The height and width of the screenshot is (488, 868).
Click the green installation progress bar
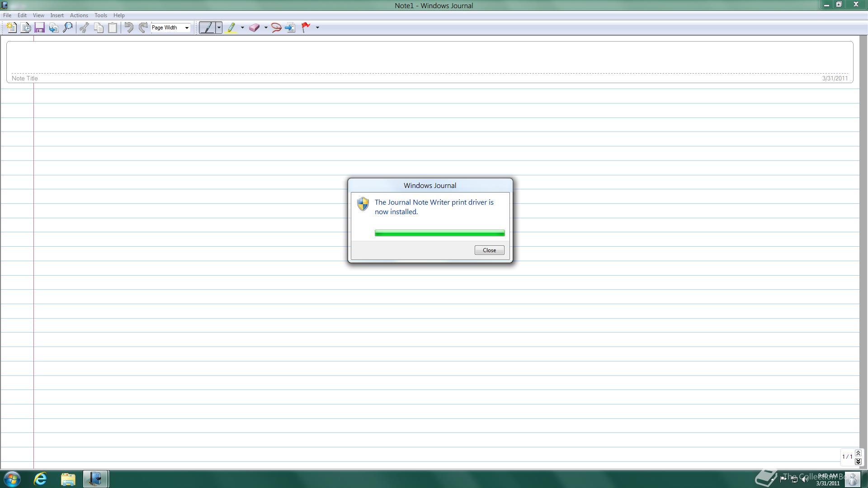click(x=439, y=233)
